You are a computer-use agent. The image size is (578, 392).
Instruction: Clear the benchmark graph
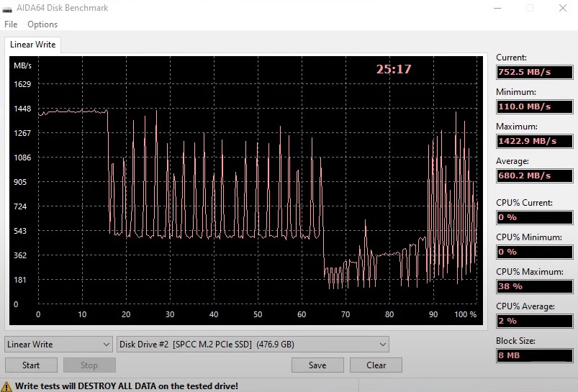point(376,365)
